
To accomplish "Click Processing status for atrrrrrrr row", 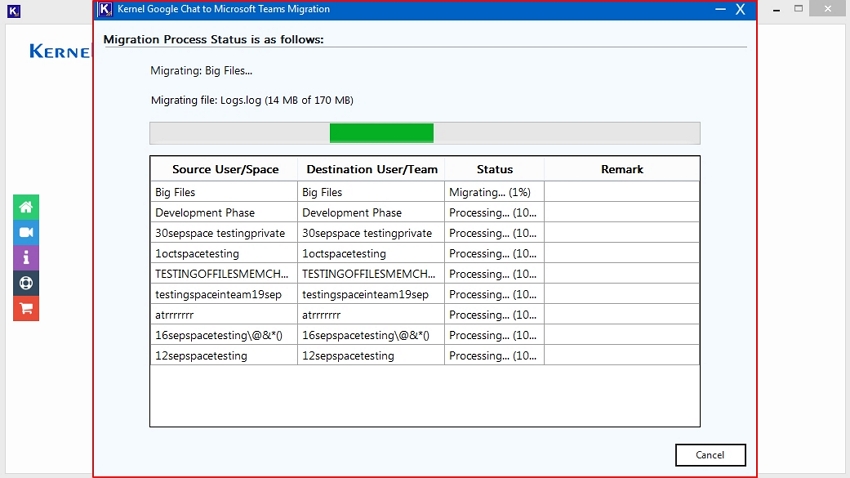I will (494, 315).
